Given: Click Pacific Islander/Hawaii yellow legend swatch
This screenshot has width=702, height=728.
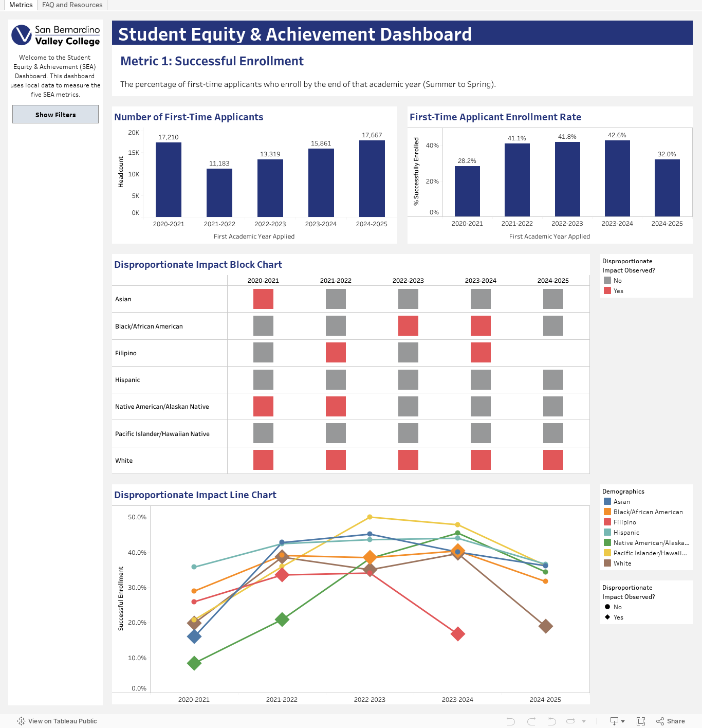Looking at the screenshot, I should 607,553.
